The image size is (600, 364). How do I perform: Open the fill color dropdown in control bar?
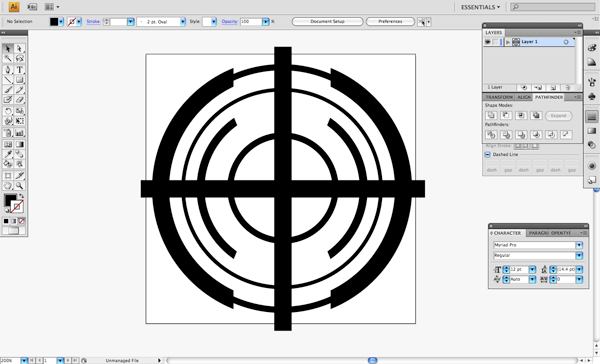pyautogui.click(x=61, y=22)
